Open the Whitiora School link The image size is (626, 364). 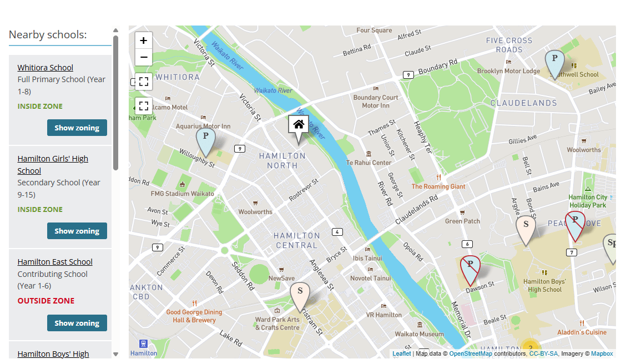pyautogui.click(x=45, y=68)
